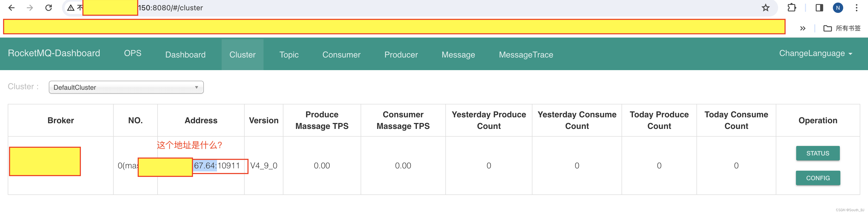This screenshot has width=868, height=214.
Task: Click the STATUS button for the broker
Action: click(x=817, y=153)
